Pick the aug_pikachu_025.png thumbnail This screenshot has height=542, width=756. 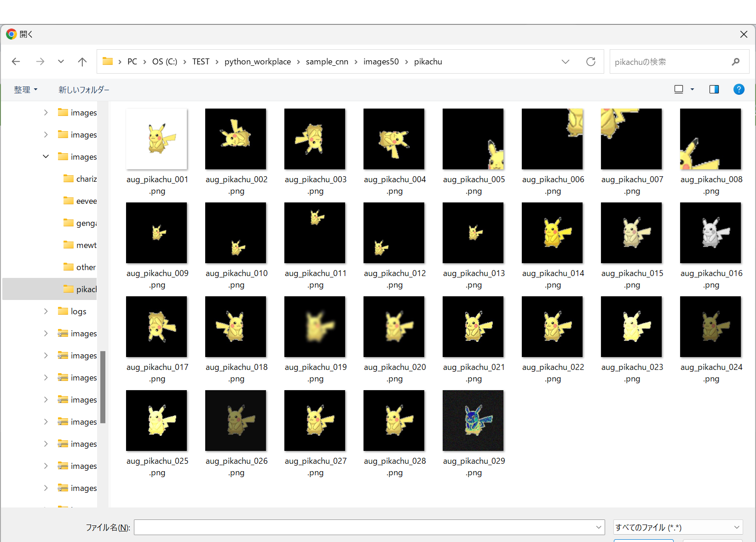(x=156, y=421)
